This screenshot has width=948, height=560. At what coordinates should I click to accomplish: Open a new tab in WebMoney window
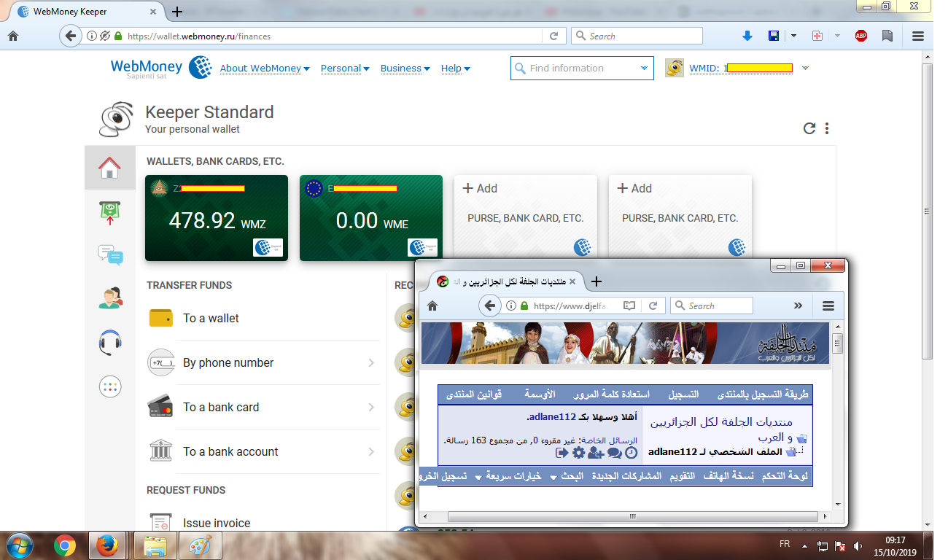point(177,12)
